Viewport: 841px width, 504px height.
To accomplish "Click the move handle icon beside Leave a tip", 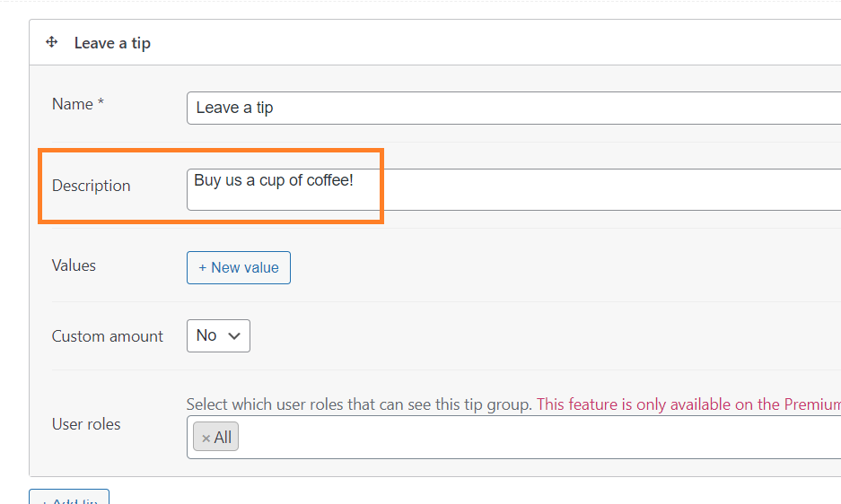I will coord(51,42).
